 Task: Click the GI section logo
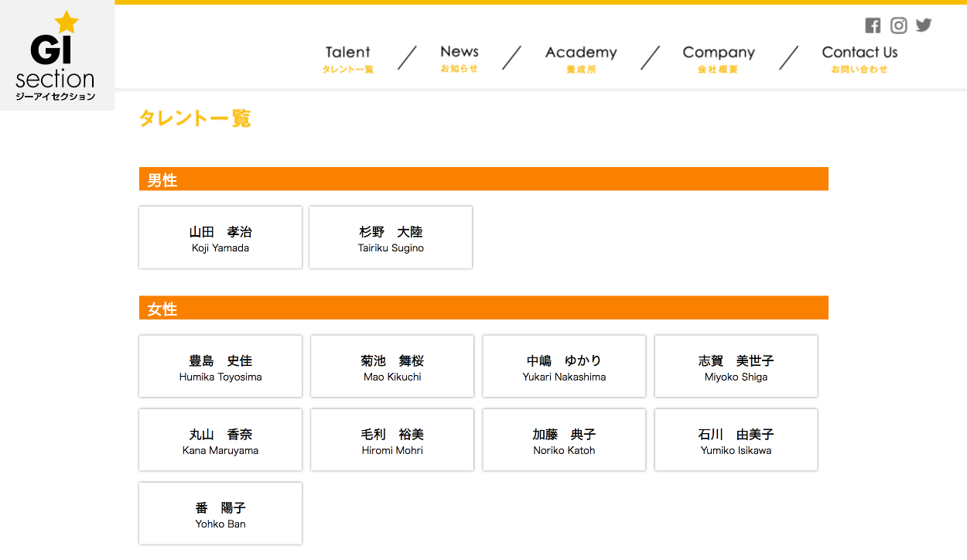[x=56, y=56]
